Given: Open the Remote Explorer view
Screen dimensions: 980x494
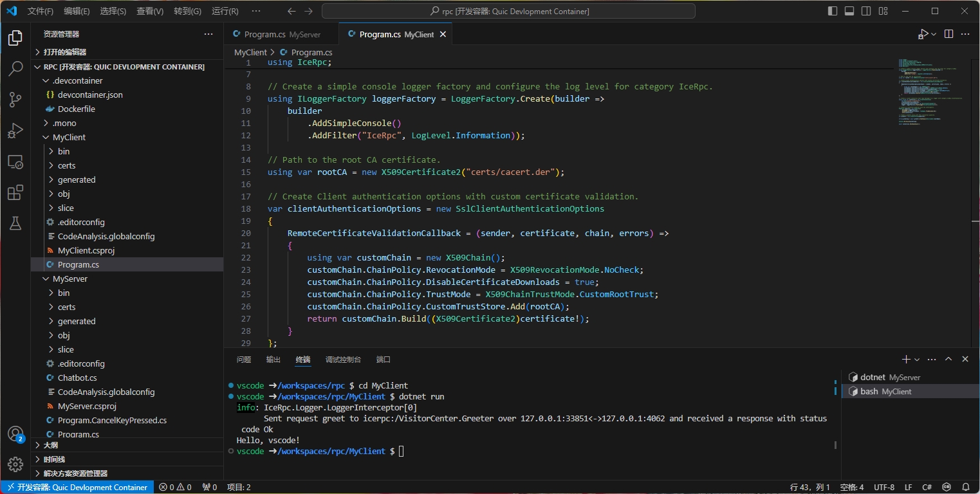Looking at the screenshot, I should tap(15, 161).
